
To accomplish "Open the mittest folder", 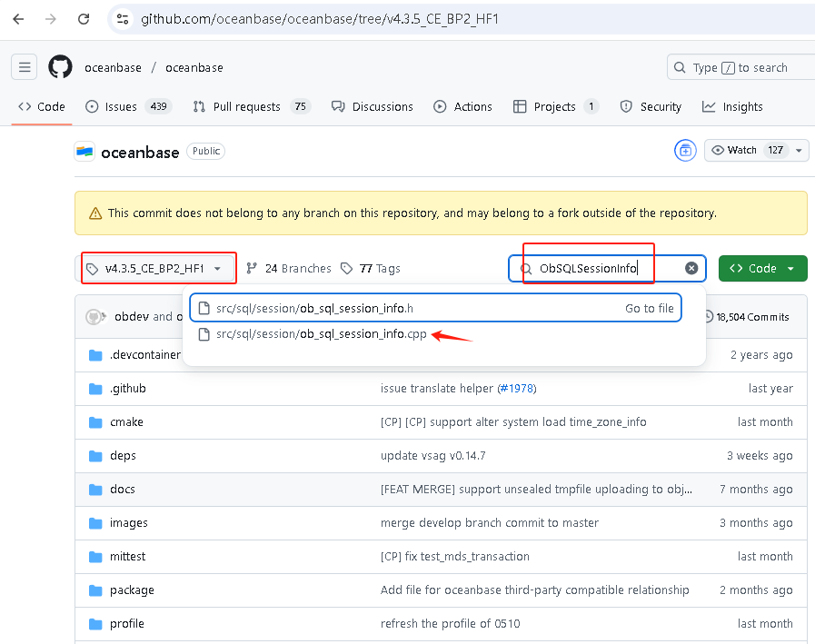I will [x=127, y=556].
